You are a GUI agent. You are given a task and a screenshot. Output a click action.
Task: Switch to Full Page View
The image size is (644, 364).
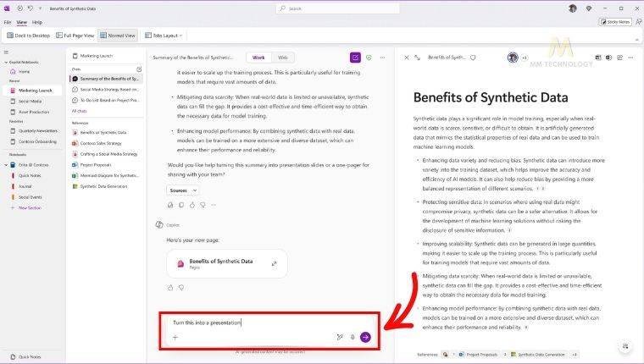point(75,36)
